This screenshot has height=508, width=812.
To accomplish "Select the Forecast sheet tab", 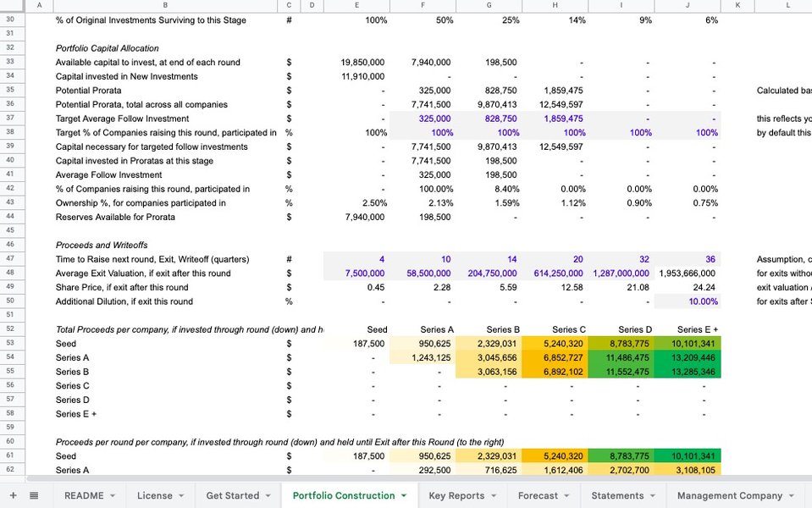I will click(538, 495).
